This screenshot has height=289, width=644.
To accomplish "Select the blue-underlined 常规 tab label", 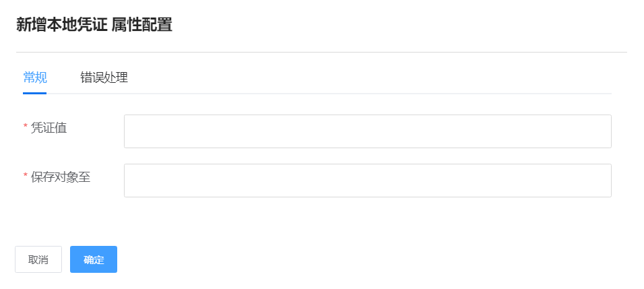I will (35, 77).
